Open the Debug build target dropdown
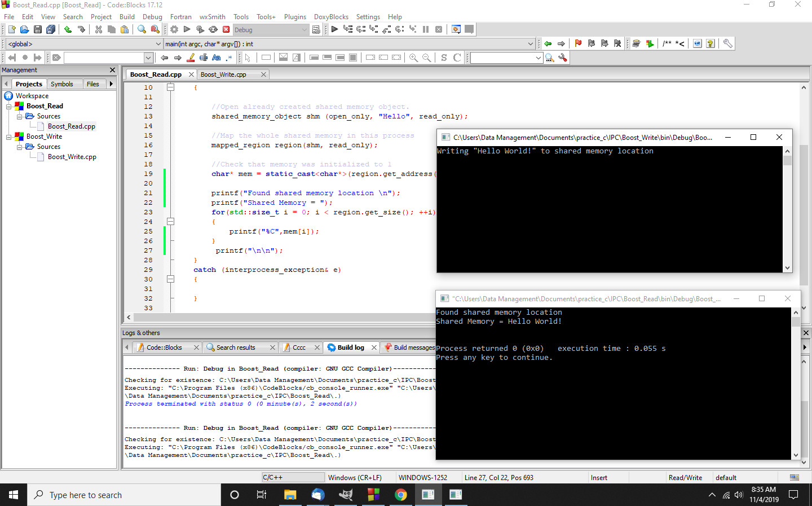 [x=304, y=30]
